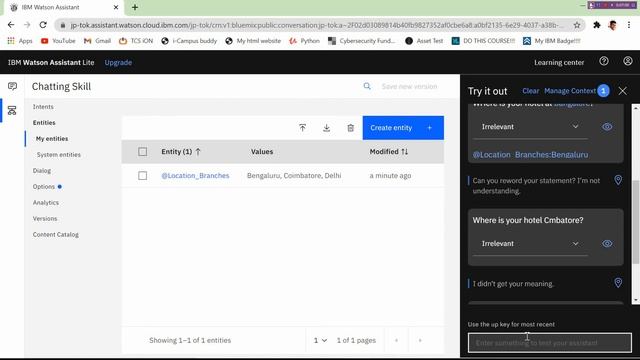Reload the page
Image resolution: width=640 pixels, height=360 pixels.
tap(43, 25)
